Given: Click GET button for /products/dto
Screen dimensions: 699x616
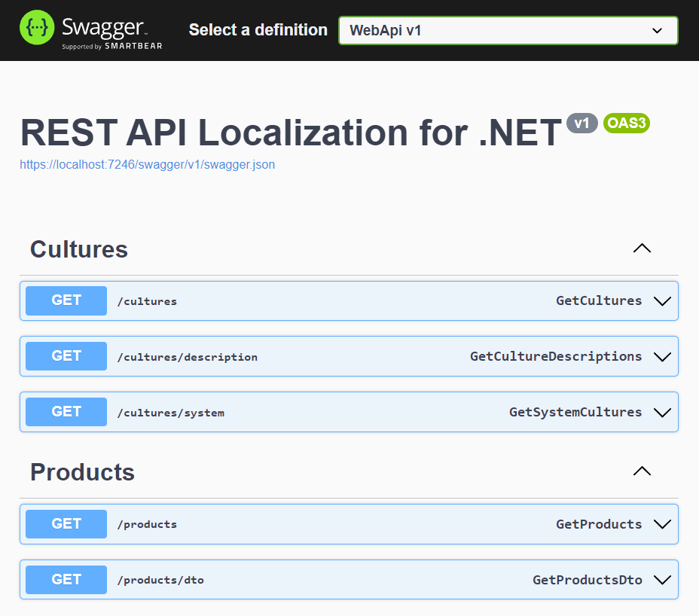Looking at the screenshot, I should click(66, 579).
